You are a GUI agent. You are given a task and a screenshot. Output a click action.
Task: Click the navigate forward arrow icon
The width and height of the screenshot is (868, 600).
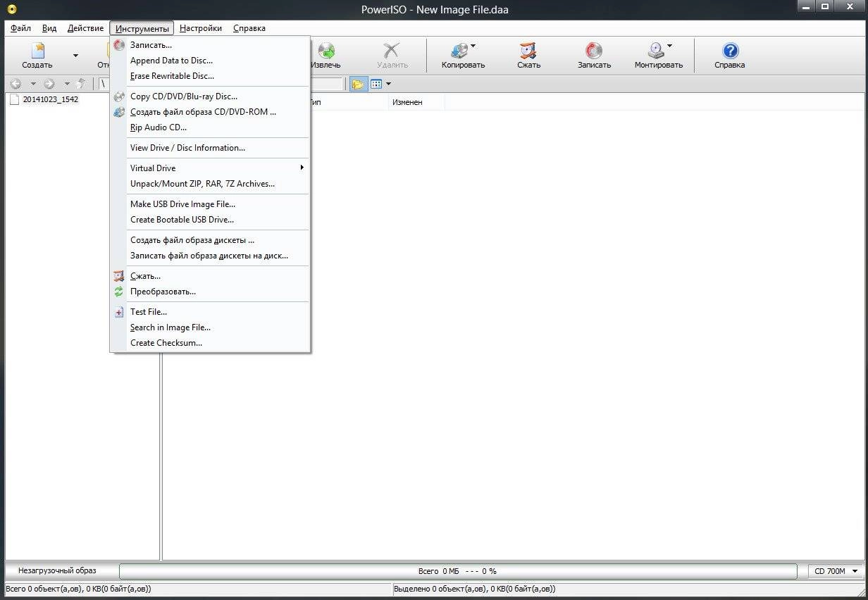[x=49, y=84]
